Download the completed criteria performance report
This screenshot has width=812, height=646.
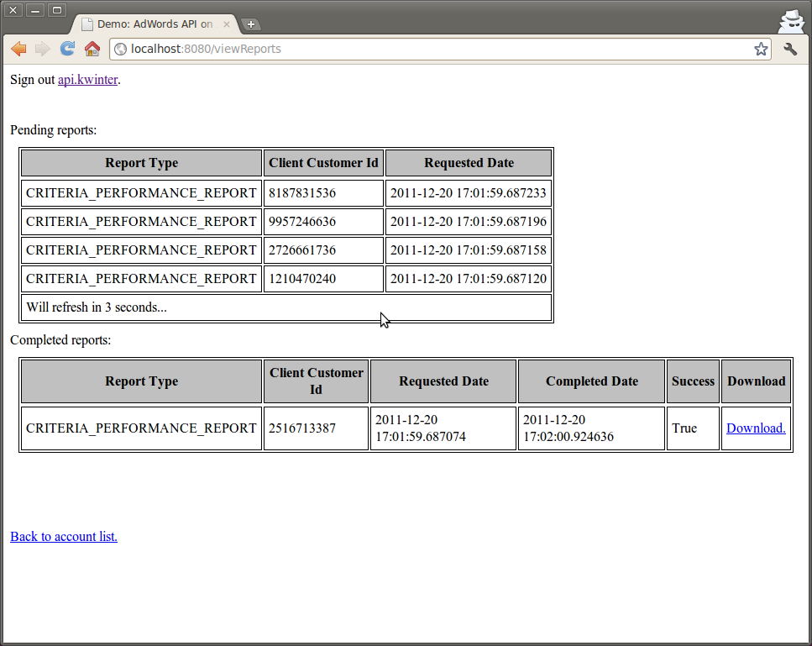(756, 428)
